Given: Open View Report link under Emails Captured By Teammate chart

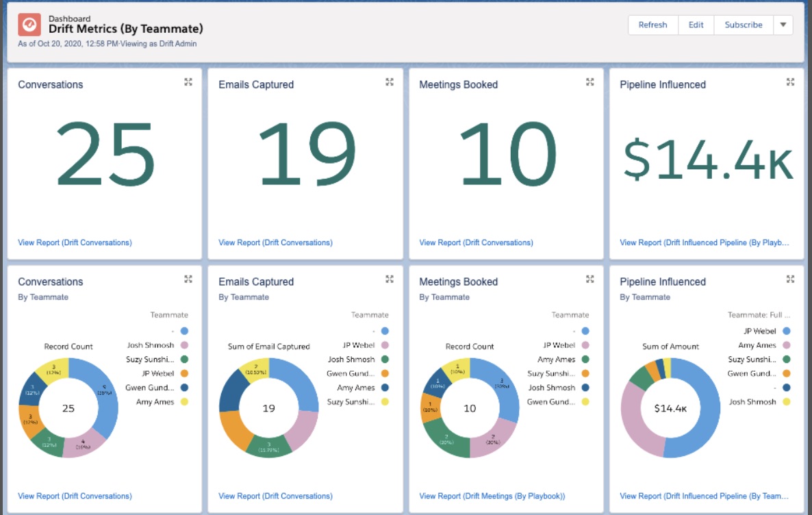Looking at the screenshot, I should [x=275, y=496].
